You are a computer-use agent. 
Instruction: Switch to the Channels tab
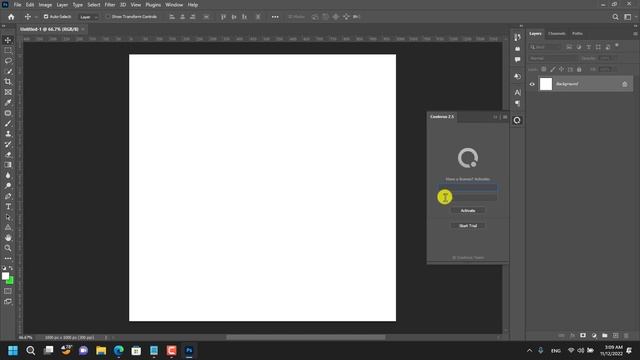557,33
